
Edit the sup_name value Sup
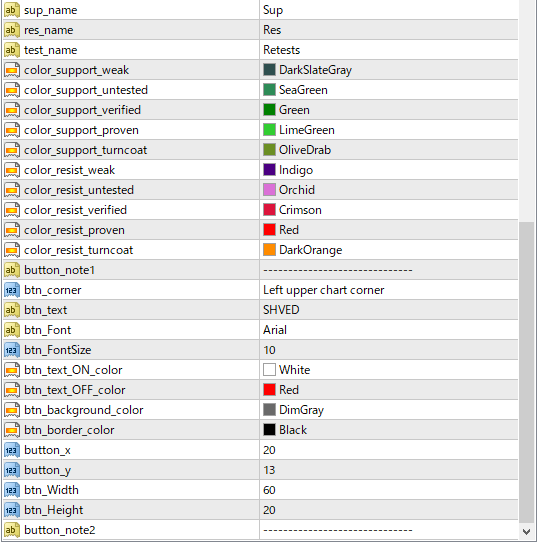(273, 10)
